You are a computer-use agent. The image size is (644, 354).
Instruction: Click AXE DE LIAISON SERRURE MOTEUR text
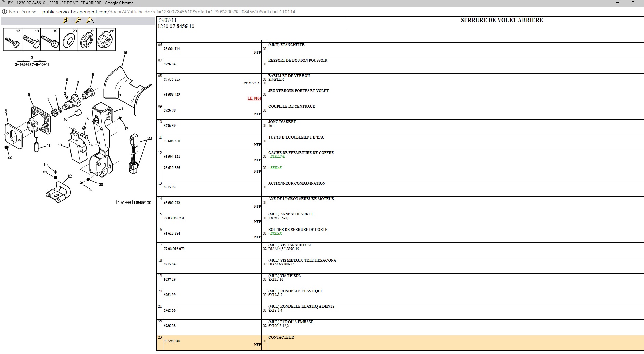click(x=301, y=199)
